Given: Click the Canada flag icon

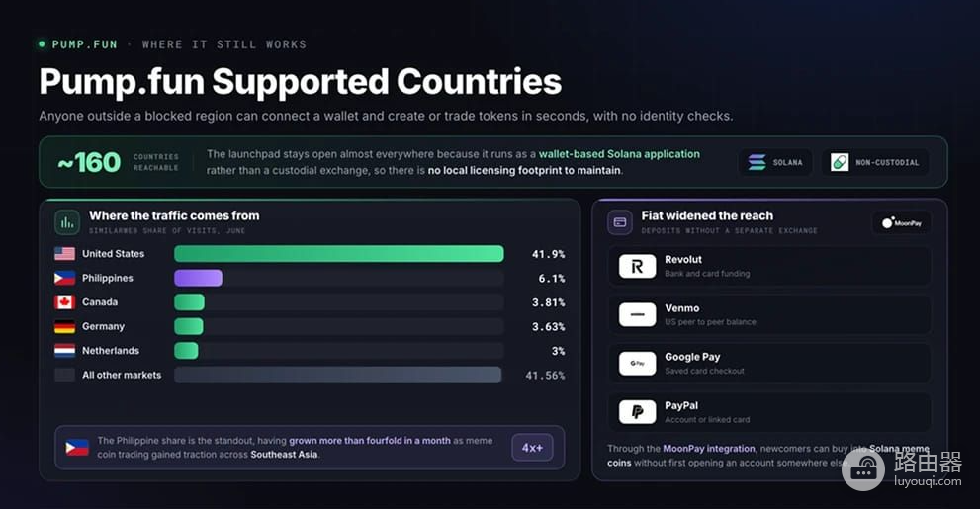Looking at the screenshot, I should (64, 302).
